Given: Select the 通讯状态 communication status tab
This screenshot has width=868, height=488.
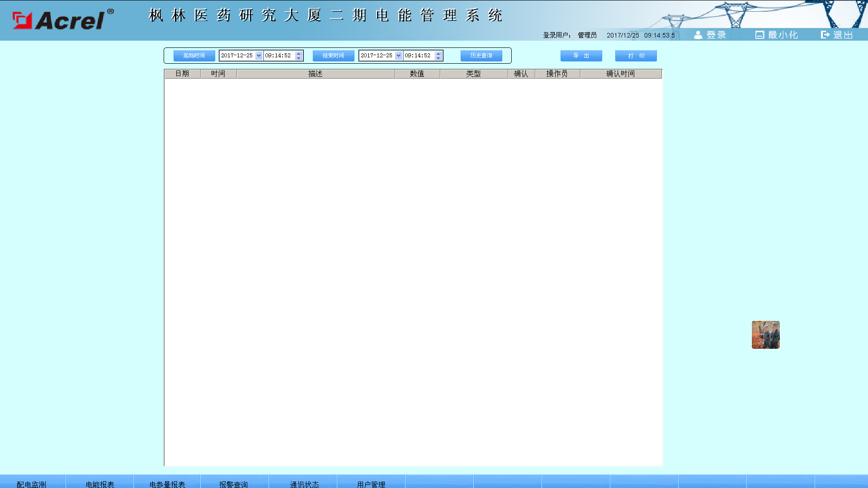Looking at the screenshot, I should click(x=304, y=483).
